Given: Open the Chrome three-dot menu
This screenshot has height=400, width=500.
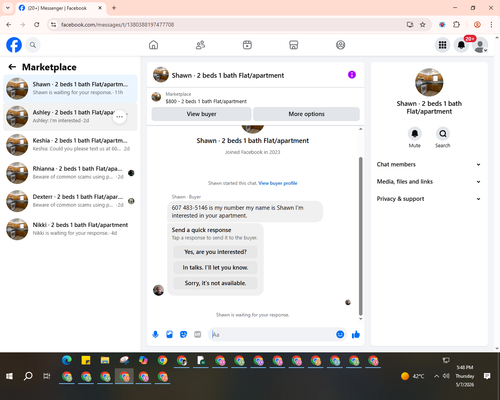Looking at the screenshot, I should click(x=491, y=25).
